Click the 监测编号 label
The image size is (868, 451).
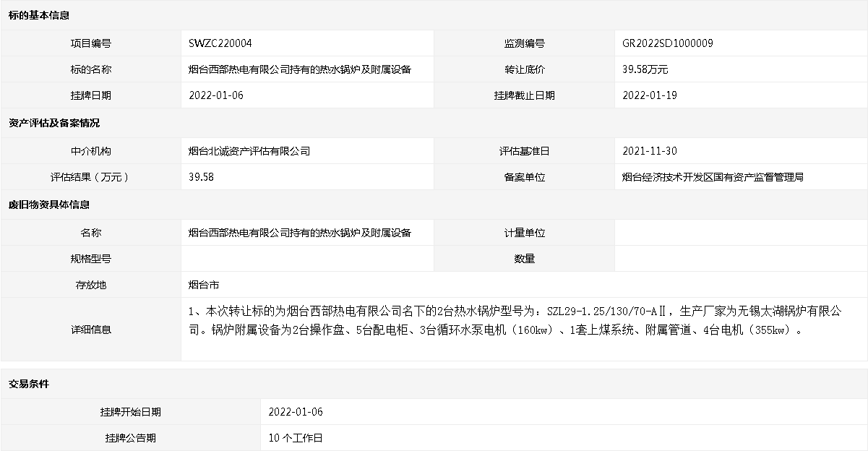tap(525, 43)
